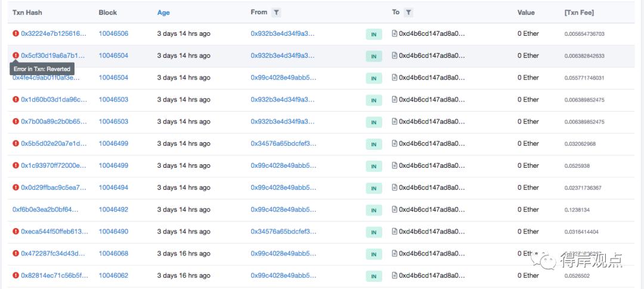Open transaction 0x5cf30d19a6a7b1
644x289 pixels.
(x=54, y=56)
